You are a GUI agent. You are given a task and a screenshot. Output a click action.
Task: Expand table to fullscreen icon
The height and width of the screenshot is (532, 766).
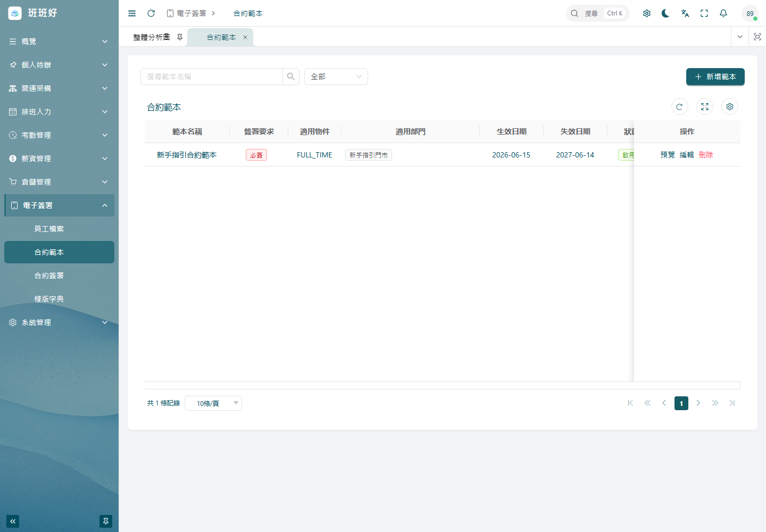[x=705, y=107]
